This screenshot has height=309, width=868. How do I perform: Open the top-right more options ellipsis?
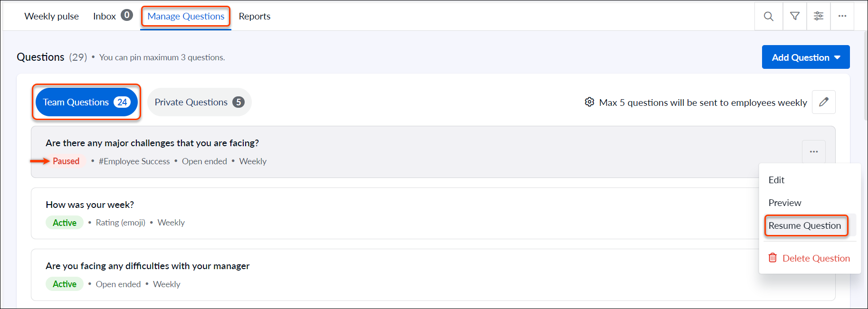click(x=842, y=16)
